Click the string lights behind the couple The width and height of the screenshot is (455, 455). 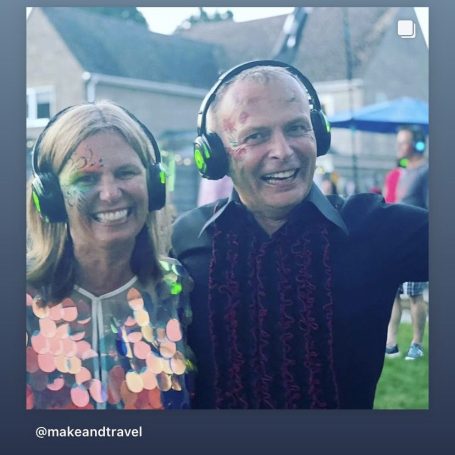(x=182, y=161)
